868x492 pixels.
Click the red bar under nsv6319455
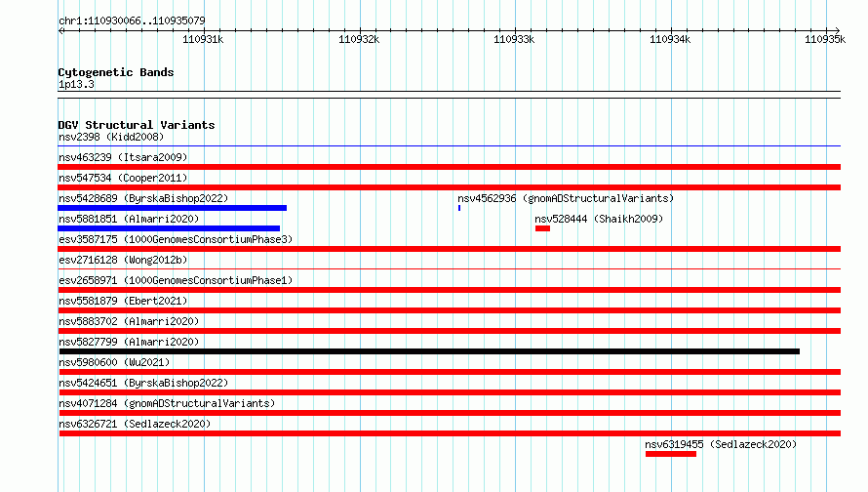pos(671,454)
